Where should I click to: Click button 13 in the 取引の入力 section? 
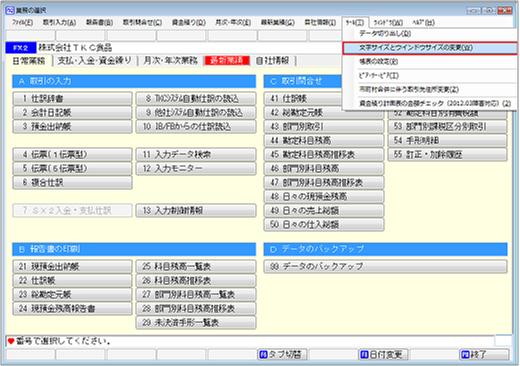pyautogui.click(x=196, y=211)
